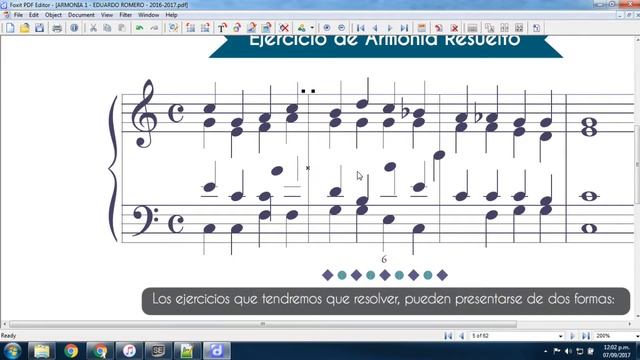Click the last toolbar icon with page arrow
The width and height of the screenshot is (640, 360).
point(536,28)
